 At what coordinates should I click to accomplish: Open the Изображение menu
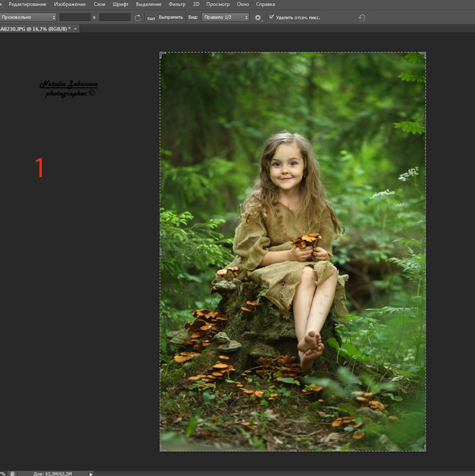70,4
